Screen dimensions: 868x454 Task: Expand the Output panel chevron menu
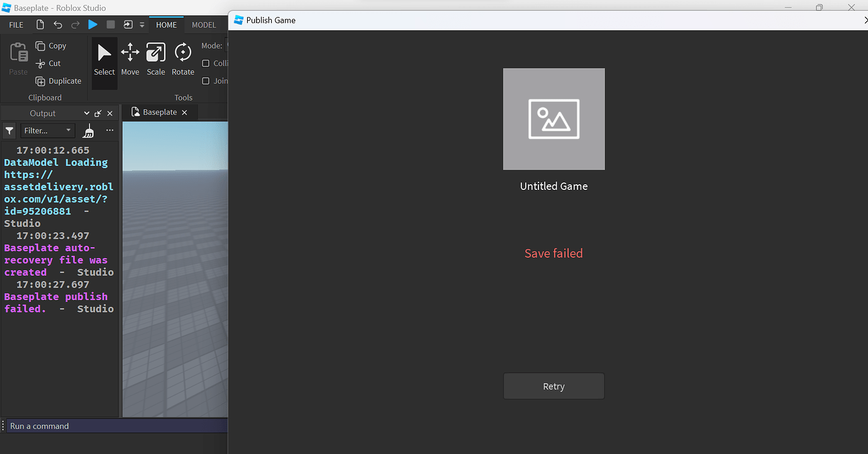click(86, 113)
